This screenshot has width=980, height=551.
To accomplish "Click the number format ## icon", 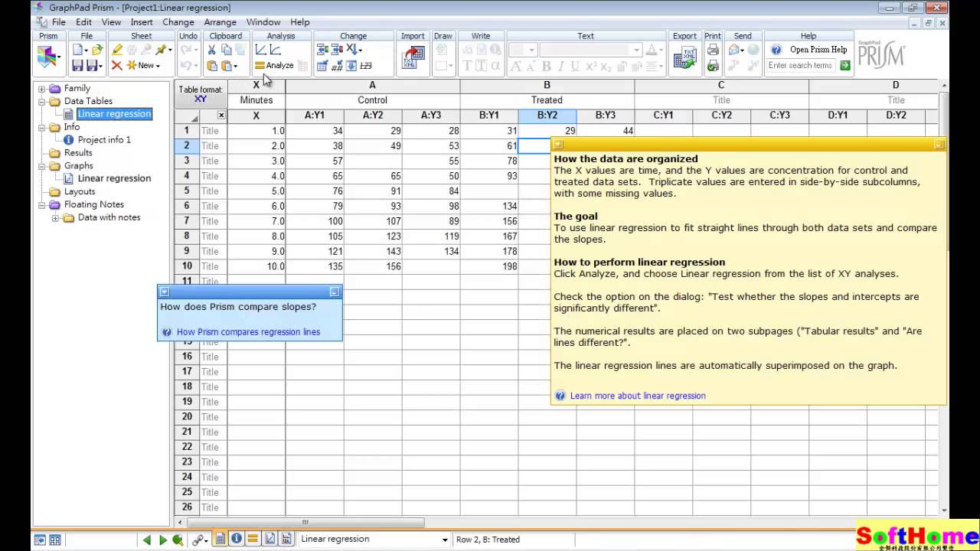I will tap(337, 66).
